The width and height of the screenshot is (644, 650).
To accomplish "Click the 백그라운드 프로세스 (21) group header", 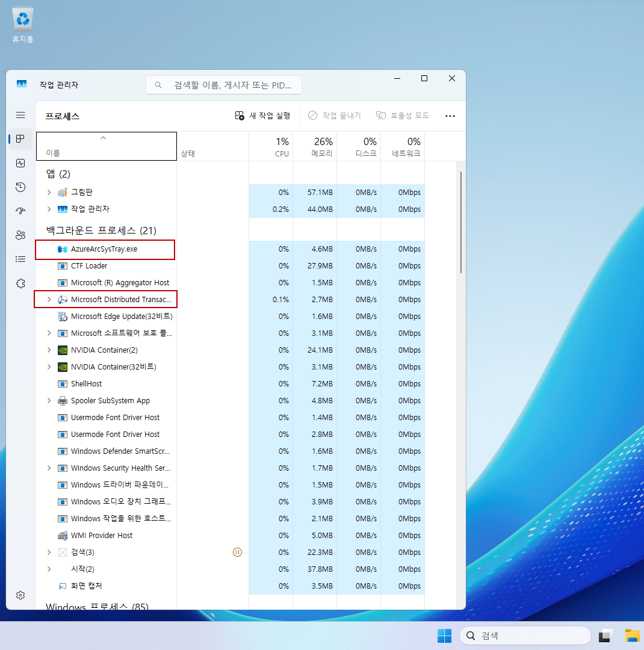I will pos(101,231).
